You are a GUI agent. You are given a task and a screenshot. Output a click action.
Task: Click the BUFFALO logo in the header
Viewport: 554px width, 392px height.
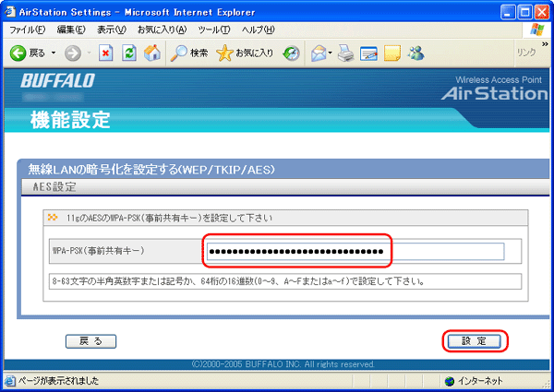click(58, 81)
